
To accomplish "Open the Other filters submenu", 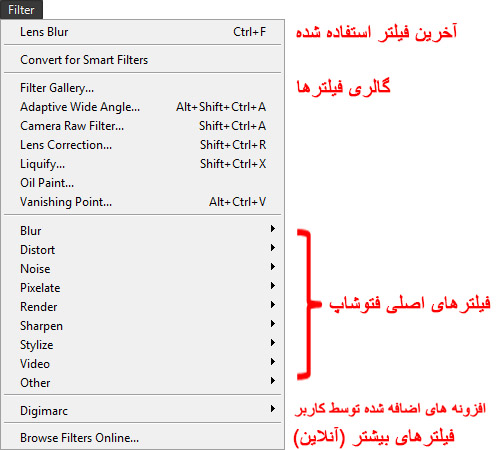I will coord(143,383).
